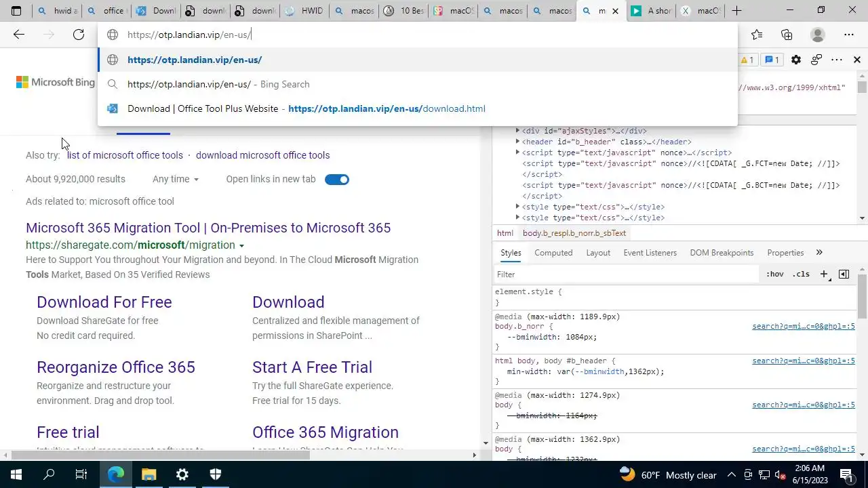Viewport: 868px width, 488px height.
Task: Open the 'Any time' date filter dropdown
Action: [x=176, y=179]
